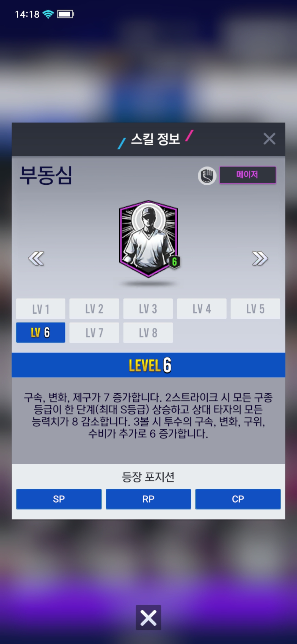Tap the Wi-Fi status bar icon
Viewport: 297px width, 644px height.
pyautogui.click(x=48, y=14)
